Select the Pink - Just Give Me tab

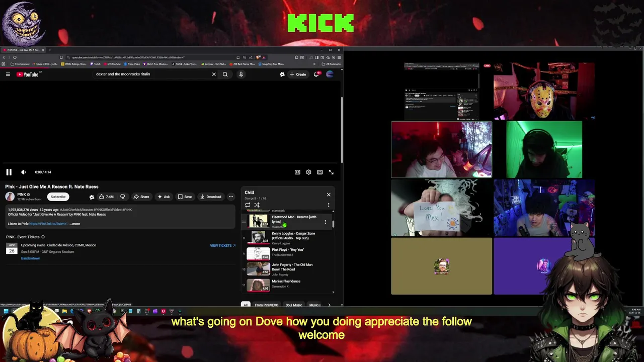pyautogui.click(x=24, y=50)
